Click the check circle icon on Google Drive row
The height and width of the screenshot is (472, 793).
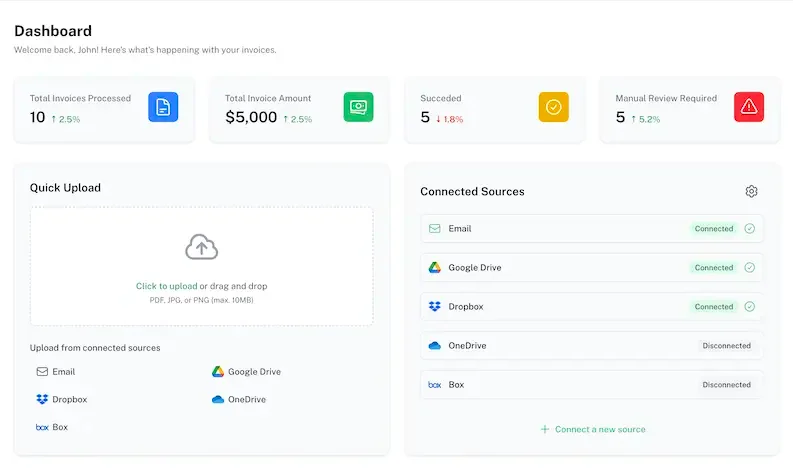(750, 268)
